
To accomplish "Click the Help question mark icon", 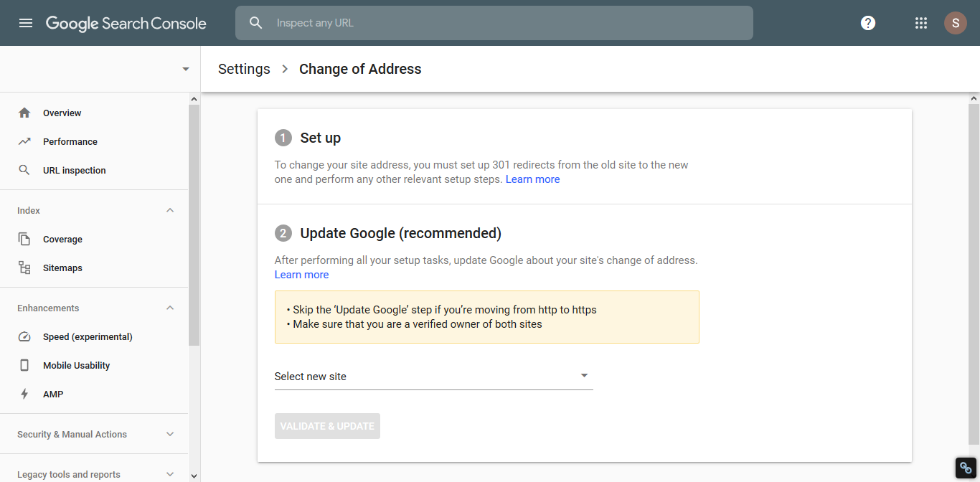I will [x=868, y=23].
